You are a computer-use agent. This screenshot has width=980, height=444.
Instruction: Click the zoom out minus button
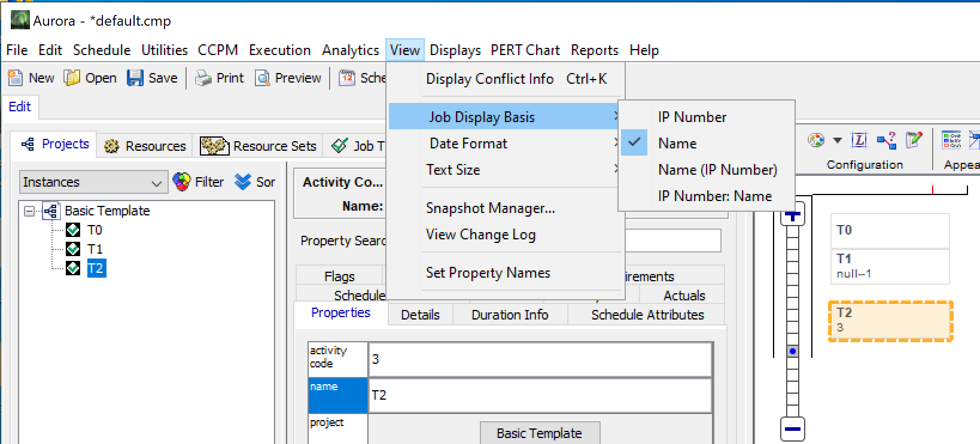[793, 428]
